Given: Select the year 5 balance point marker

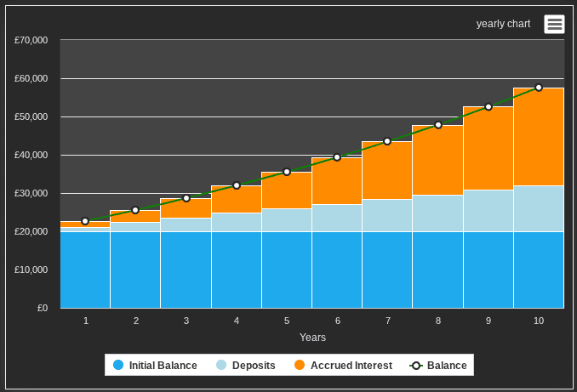Looking at the screenshot, I should (287, 172).
